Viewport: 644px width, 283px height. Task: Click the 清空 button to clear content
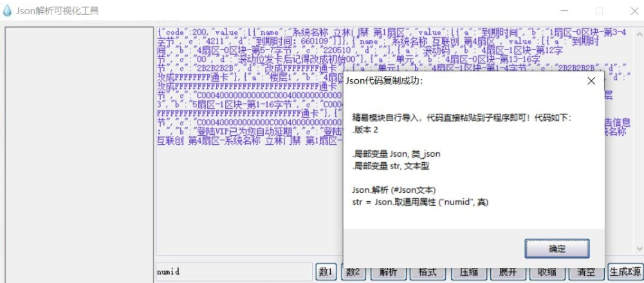tap(585, 272)
